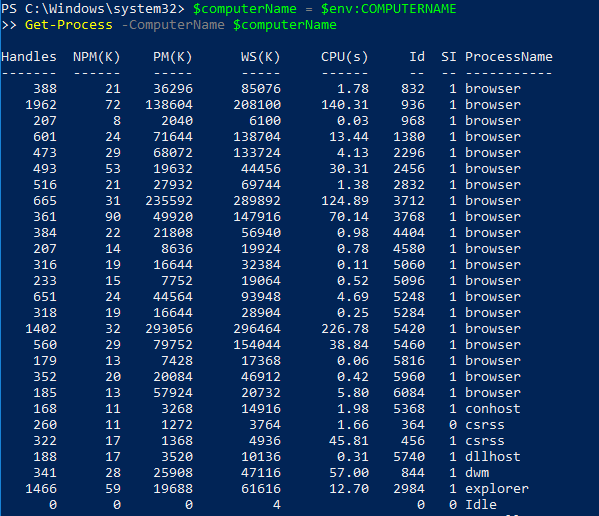This screenshot has width=599, height=516.
Task: Click PM value 138604
Action: [169, 105]
